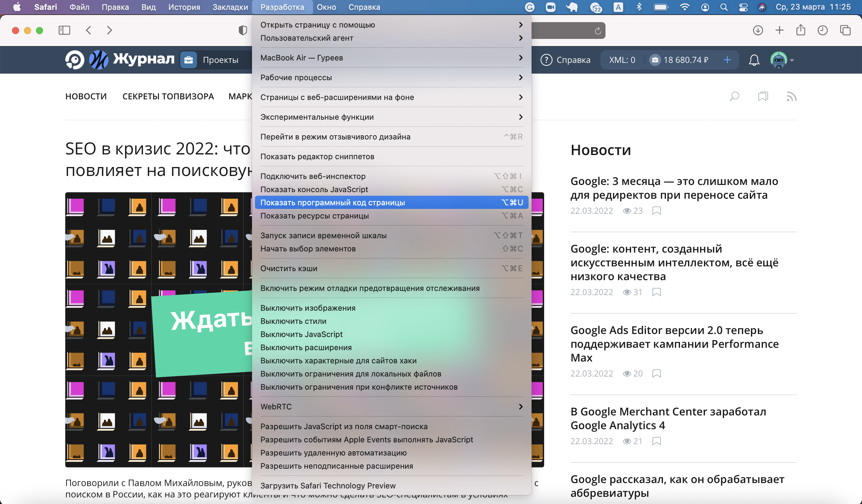Toggle the Safari sidebar
Screen dimensions: 862x504
point(64,31)
